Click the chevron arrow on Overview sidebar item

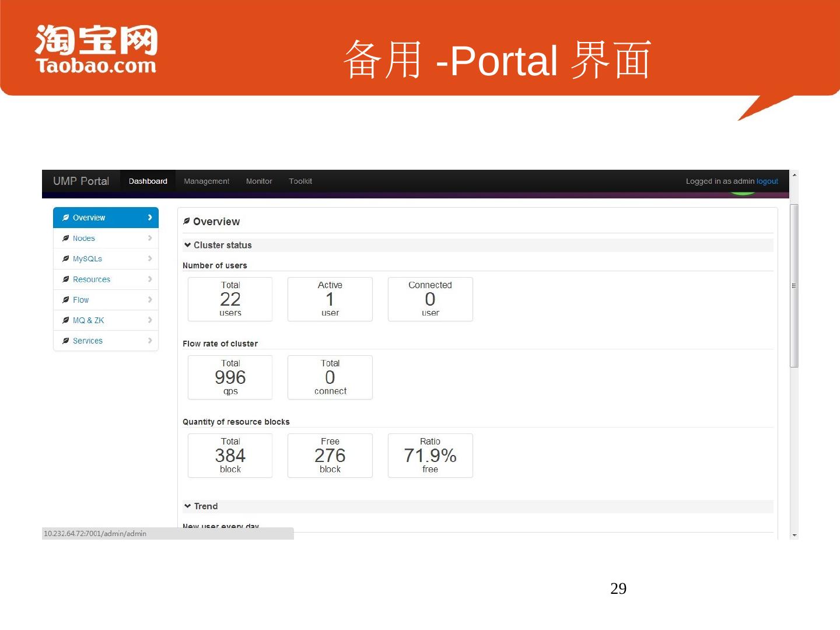[150, 218]
